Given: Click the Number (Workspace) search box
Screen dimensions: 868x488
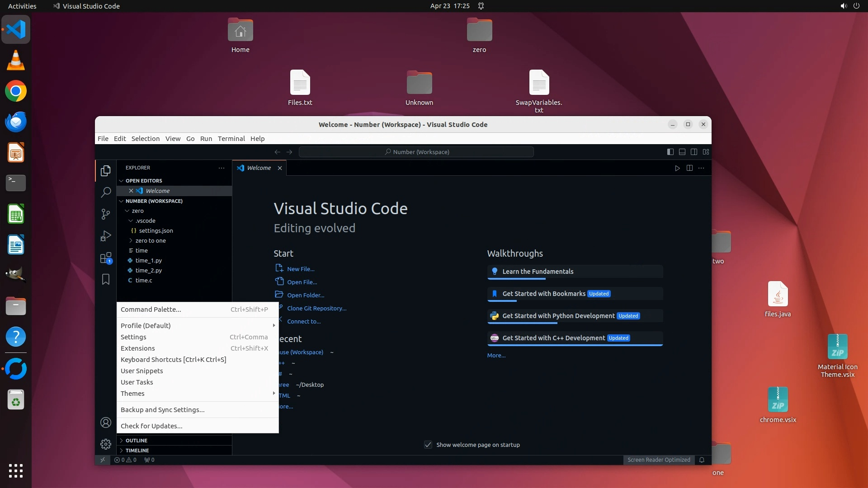Looking at the screenshot, I should pos(416,152).
